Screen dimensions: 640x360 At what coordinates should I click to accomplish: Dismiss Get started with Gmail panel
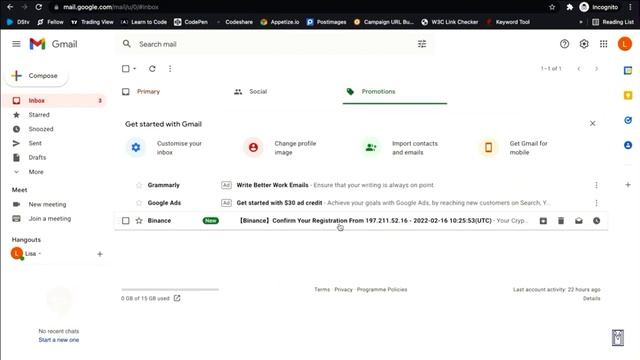click(593, 123)
